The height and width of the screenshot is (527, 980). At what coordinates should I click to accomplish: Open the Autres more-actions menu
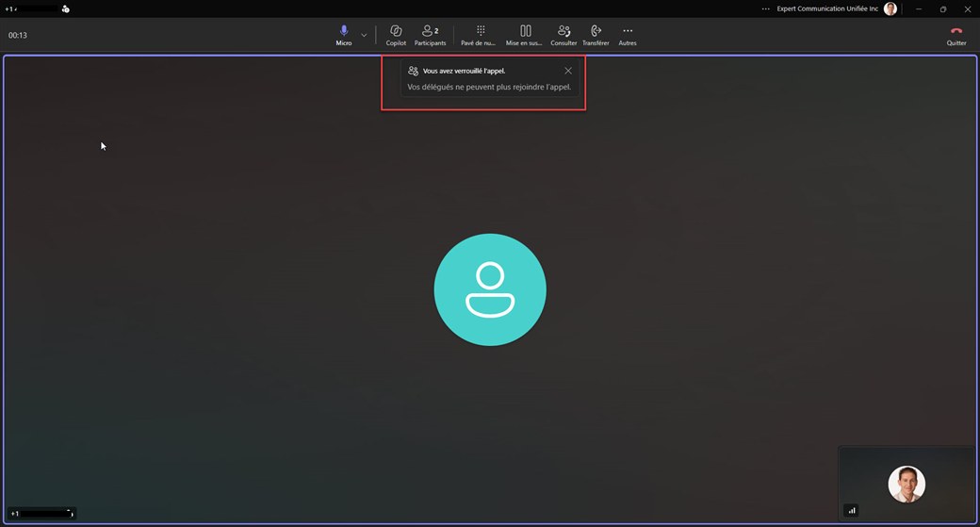628,35
